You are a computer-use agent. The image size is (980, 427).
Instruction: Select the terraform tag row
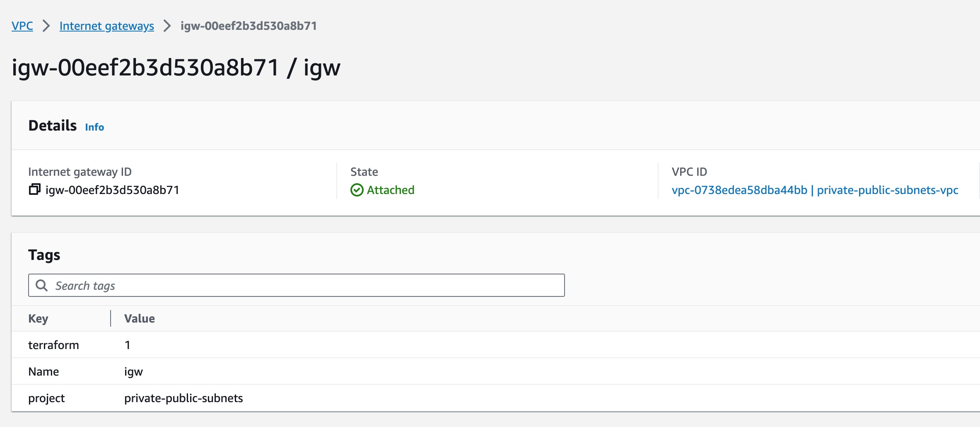click(x=495, y=345)
